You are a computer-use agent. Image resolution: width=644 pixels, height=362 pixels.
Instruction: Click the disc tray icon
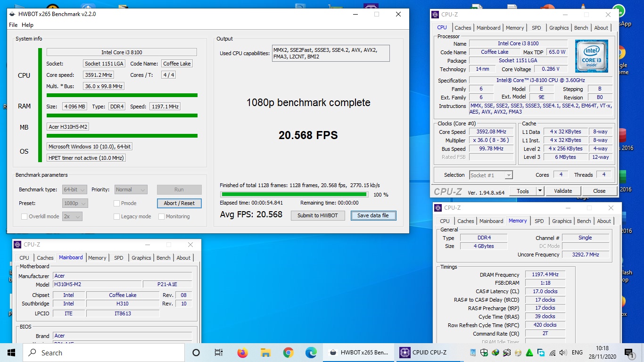[x=519, y=353]
